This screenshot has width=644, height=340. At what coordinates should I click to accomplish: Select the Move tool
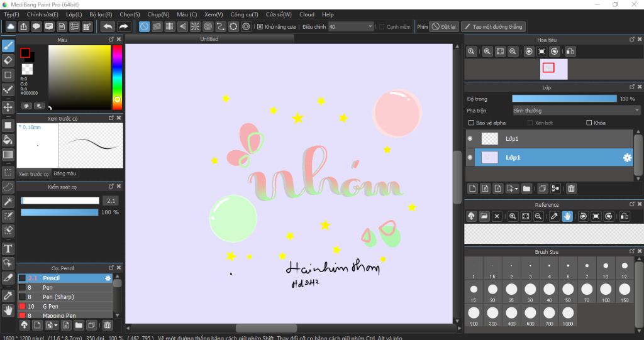tap(8, 107)
